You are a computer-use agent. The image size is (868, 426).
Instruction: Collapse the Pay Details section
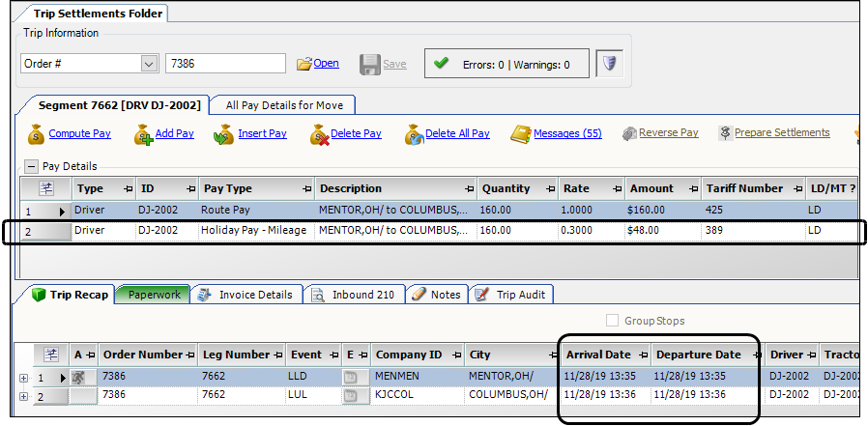[x=31, y=167]
